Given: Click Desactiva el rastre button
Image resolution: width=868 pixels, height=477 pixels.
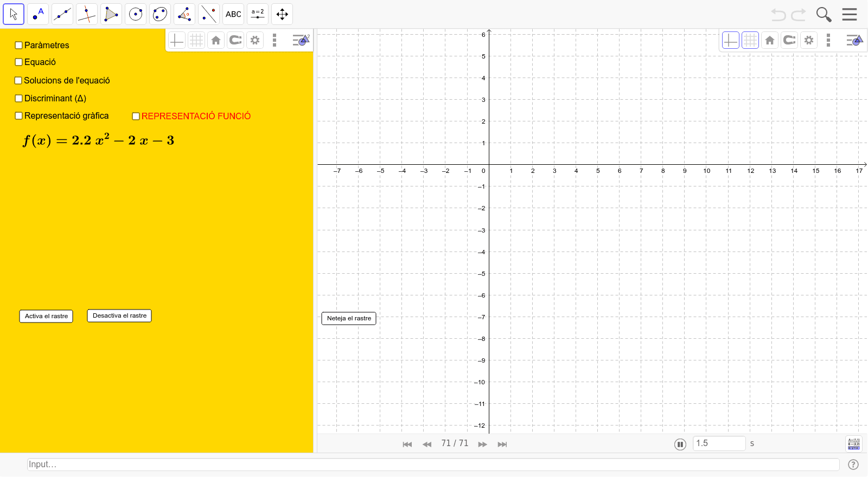Looking at the screenshot, I should [119, 315].
